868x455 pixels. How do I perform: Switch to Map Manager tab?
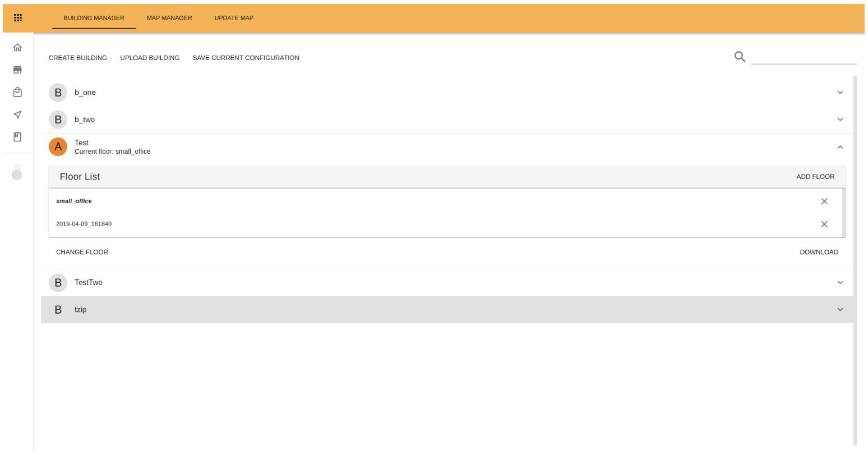(169, 18)
